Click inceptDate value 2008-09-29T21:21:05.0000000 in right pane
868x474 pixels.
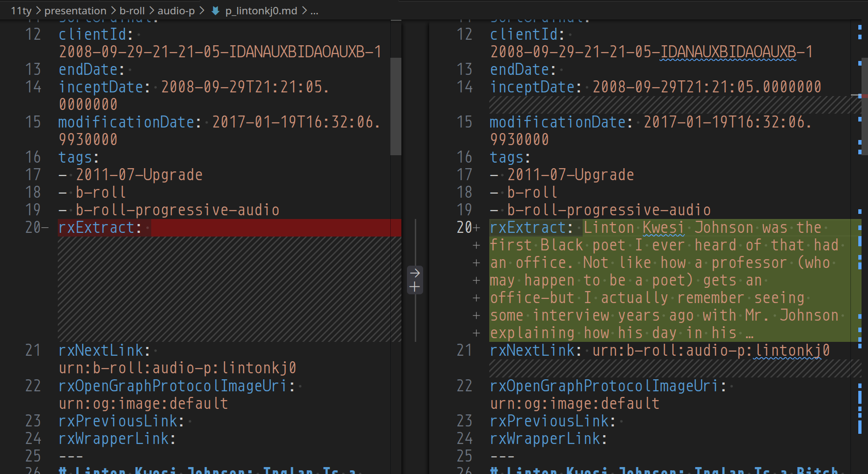pyautogui.click(x=707, y=87)
